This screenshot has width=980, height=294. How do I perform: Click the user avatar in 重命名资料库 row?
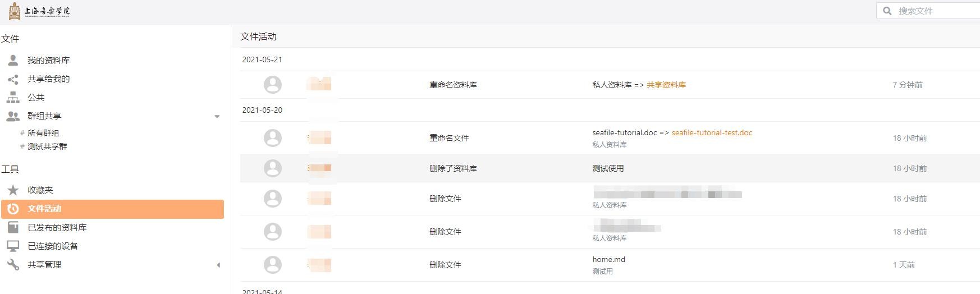point(273,85)
